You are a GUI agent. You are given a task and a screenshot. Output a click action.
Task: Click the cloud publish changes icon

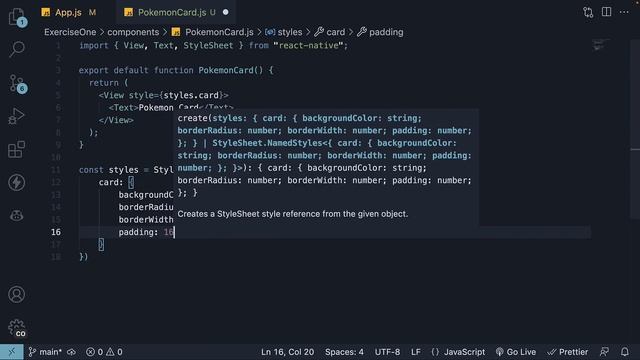pyautogui.click(x=71, y=352)
